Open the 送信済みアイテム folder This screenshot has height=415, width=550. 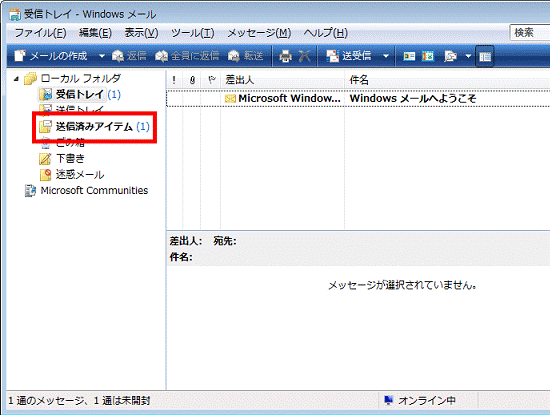pyautogui.click(x=94, y=127)
